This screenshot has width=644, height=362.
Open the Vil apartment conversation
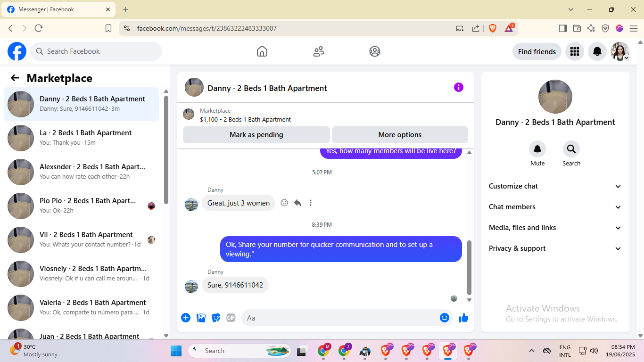pos(81,240)
